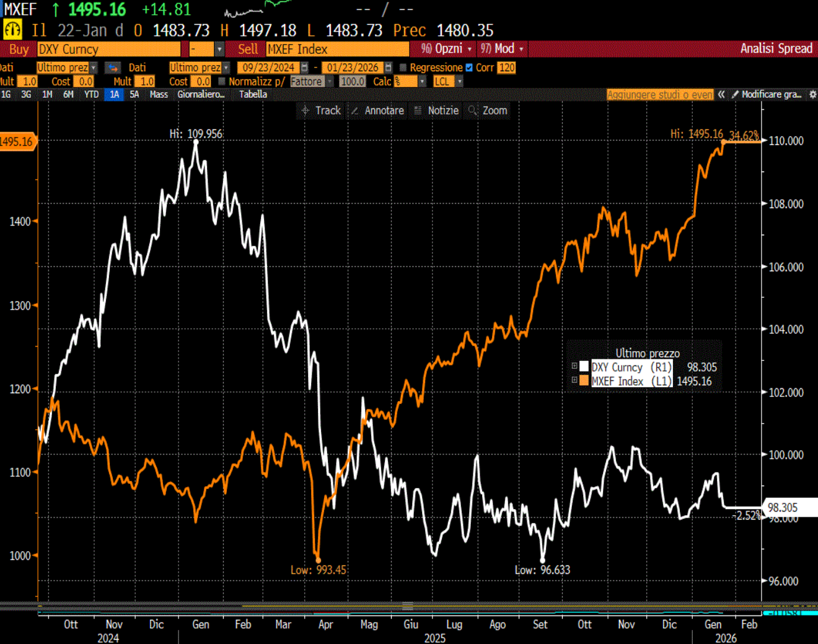Image resolution: width=818 pixels, height=644 pixels.
Task: Click the first Cost 0.0 field
Action: pos(84,81)
